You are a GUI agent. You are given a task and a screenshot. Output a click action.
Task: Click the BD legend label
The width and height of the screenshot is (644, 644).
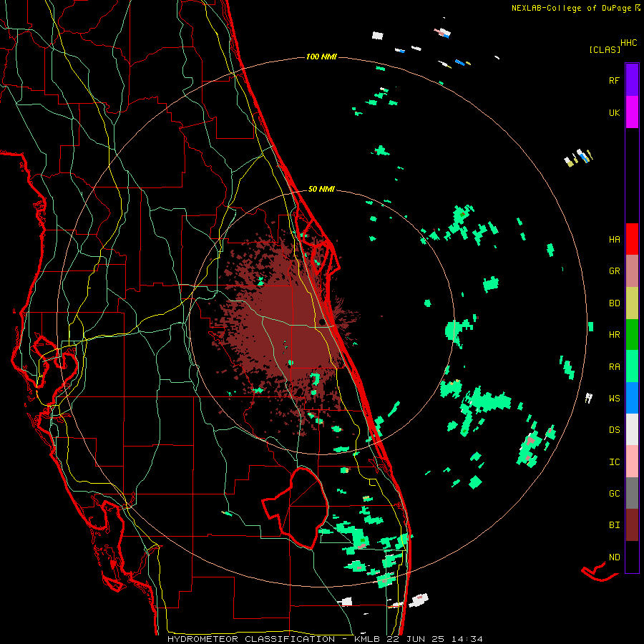click(614, 303)
